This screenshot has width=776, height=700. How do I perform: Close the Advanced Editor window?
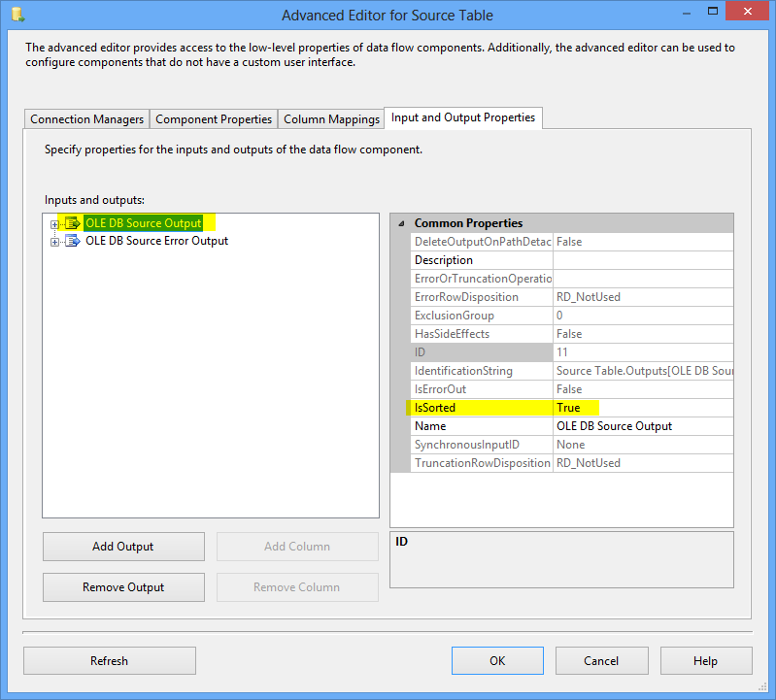pos(747,14)
